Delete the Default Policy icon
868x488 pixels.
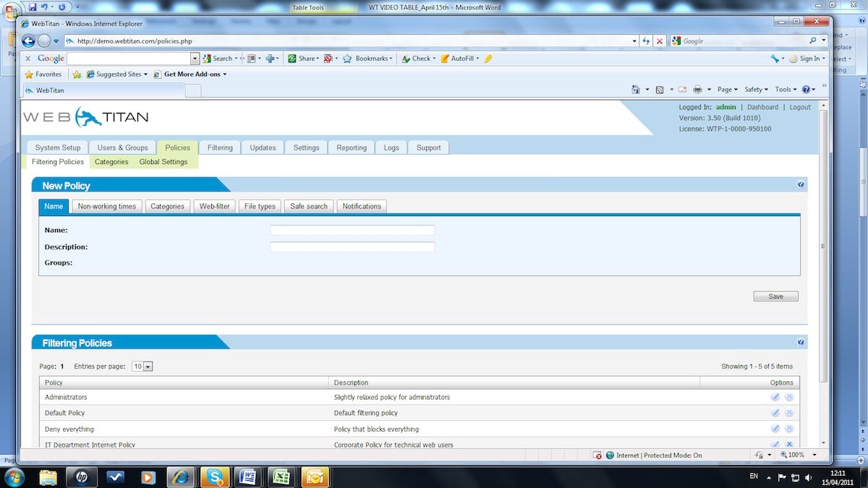(789, 413)
